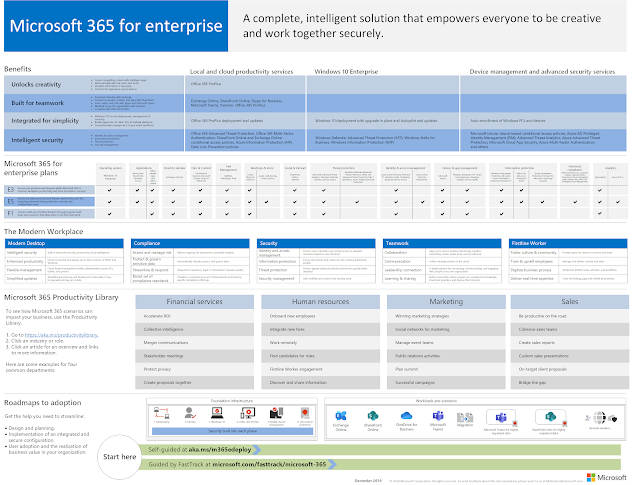Click SharePoint sites for highly regulated data icon
This screenshot has width=639, height=485.
pos(550,418)
